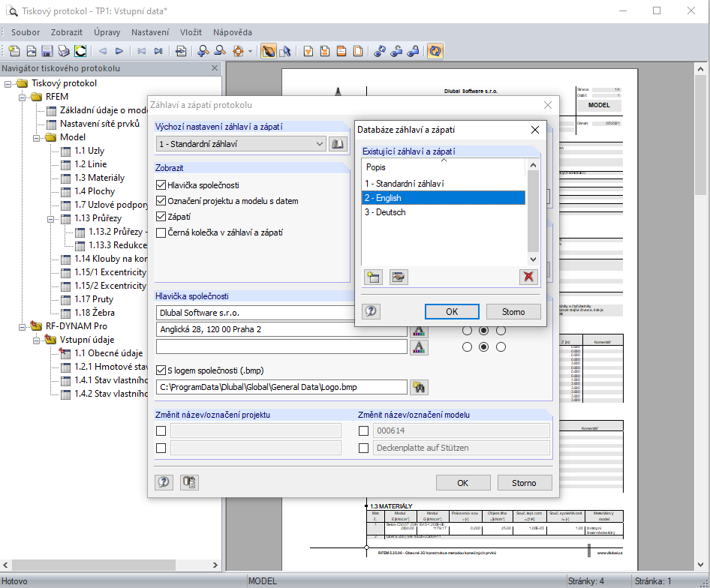Check checkbox beside Deckenplatte auf Stützen

point(363,448)
